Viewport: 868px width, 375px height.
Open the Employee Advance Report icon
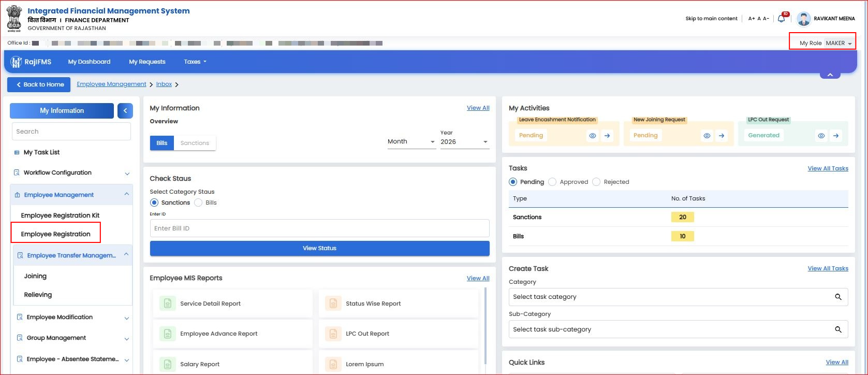coord(167,334)
